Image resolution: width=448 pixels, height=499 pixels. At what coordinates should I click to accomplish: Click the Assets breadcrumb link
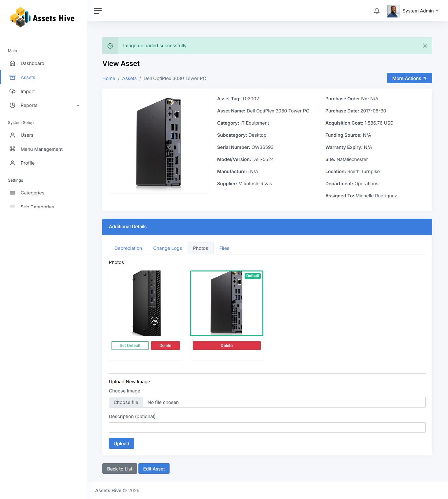[x=129, y=78]
